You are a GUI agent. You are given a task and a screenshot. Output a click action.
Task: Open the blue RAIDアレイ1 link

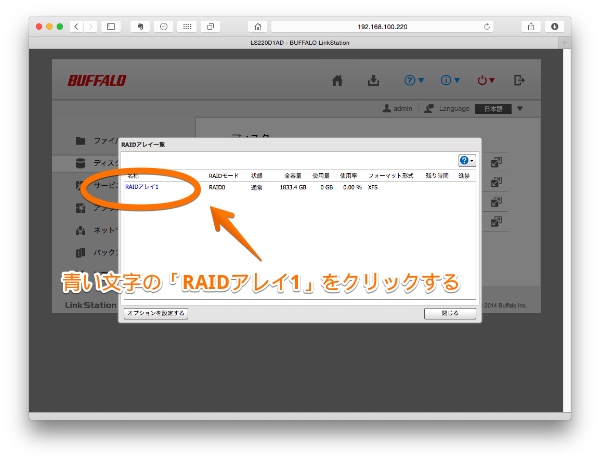(142, 187)
